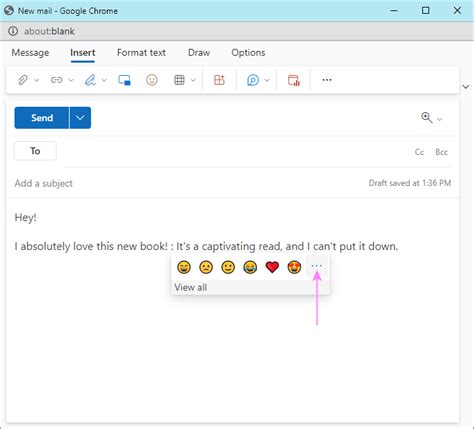Click the about:blank site info icon
474x429 pixels.
(13, 31)
